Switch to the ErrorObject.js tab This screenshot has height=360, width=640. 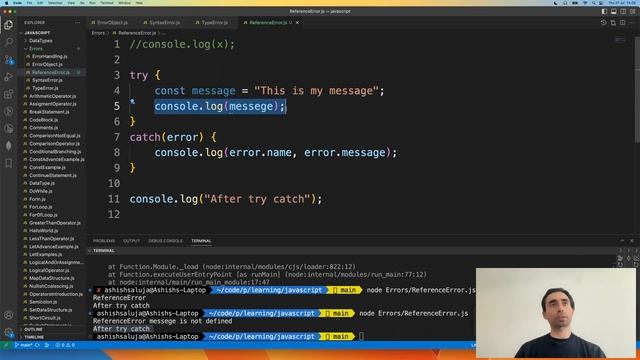[112, 23]
